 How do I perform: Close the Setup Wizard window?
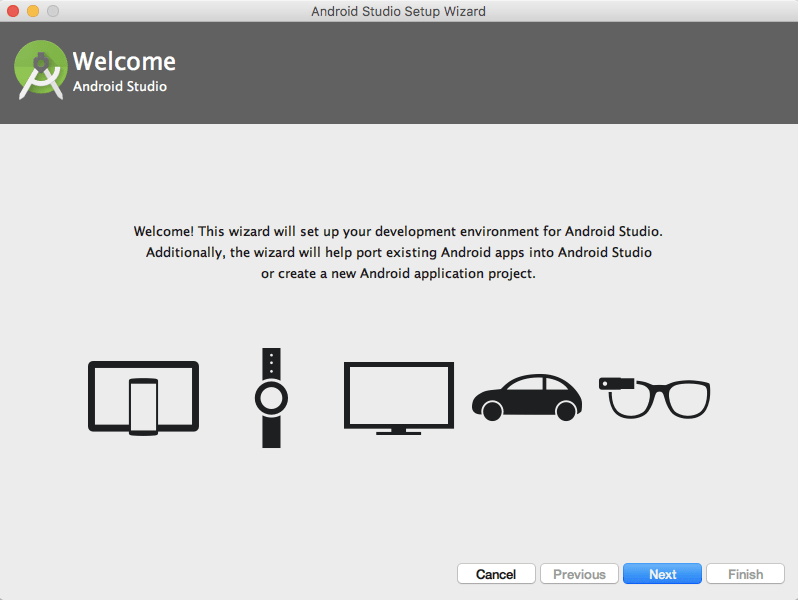(x=13, y=11)
